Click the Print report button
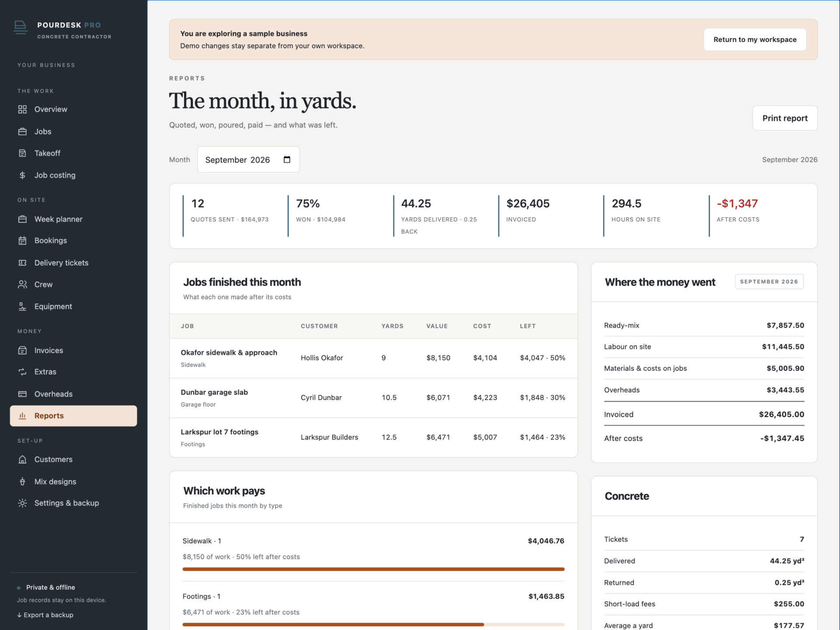Screen dimensions: 840x630 (785, 118)
